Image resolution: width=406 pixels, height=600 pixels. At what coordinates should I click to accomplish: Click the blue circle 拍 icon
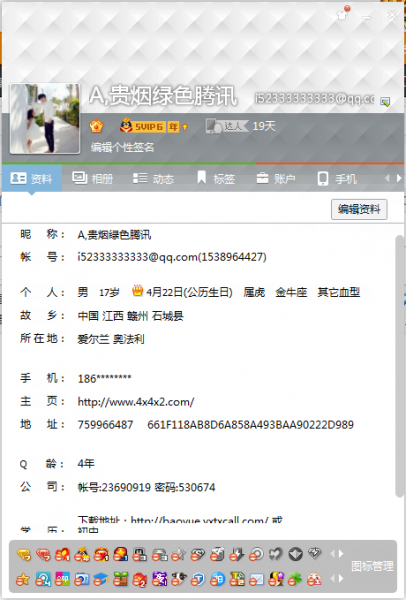[x=217, y=579]
